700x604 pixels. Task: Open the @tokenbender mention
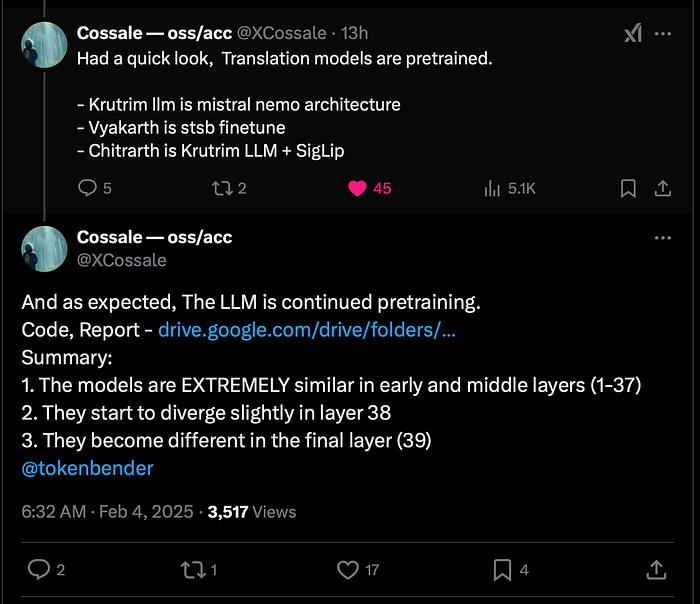tap(88, 468)
